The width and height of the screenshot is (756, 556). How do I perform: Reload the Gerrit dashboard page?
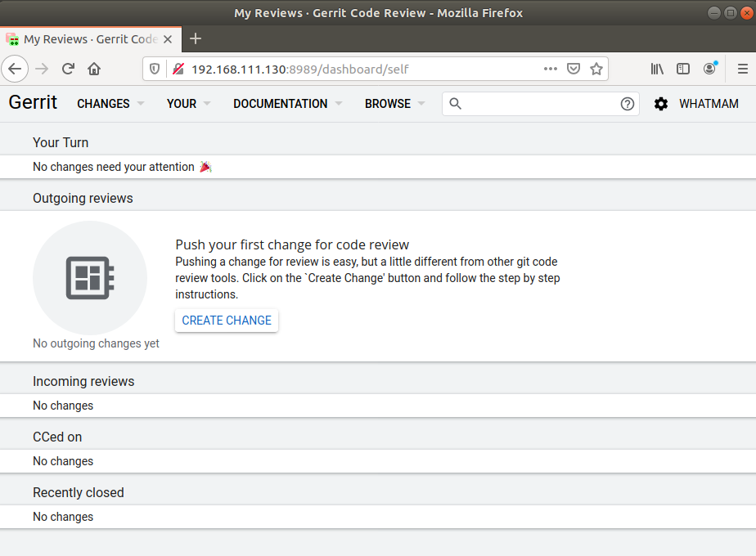tap(68, 69)
